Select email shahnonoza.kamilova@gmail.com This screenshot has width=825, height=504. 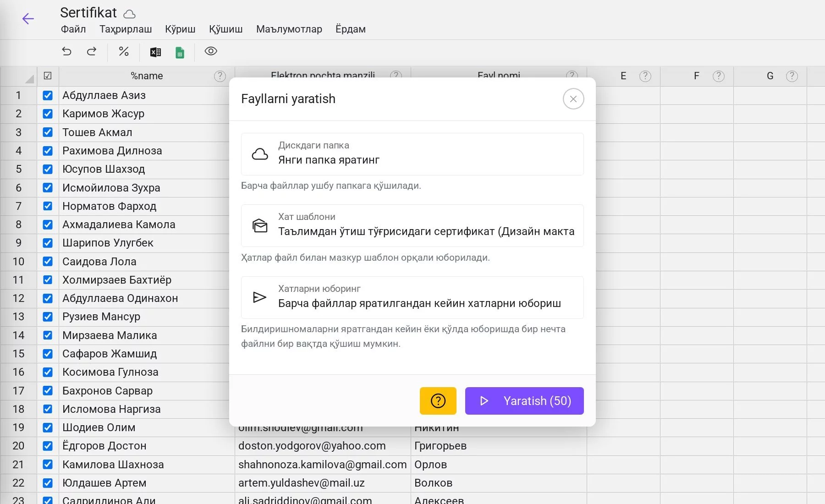(323, 465)
